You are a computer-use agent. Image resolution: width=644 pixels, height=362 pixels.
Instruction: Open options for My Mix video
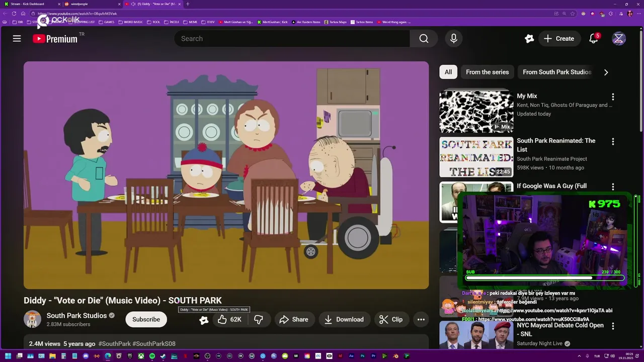click(613, 97)
